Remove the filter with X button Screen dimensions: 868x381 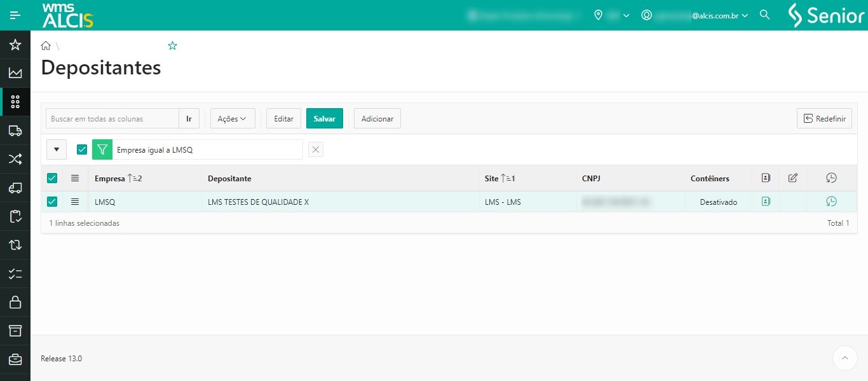coord(316,149)
